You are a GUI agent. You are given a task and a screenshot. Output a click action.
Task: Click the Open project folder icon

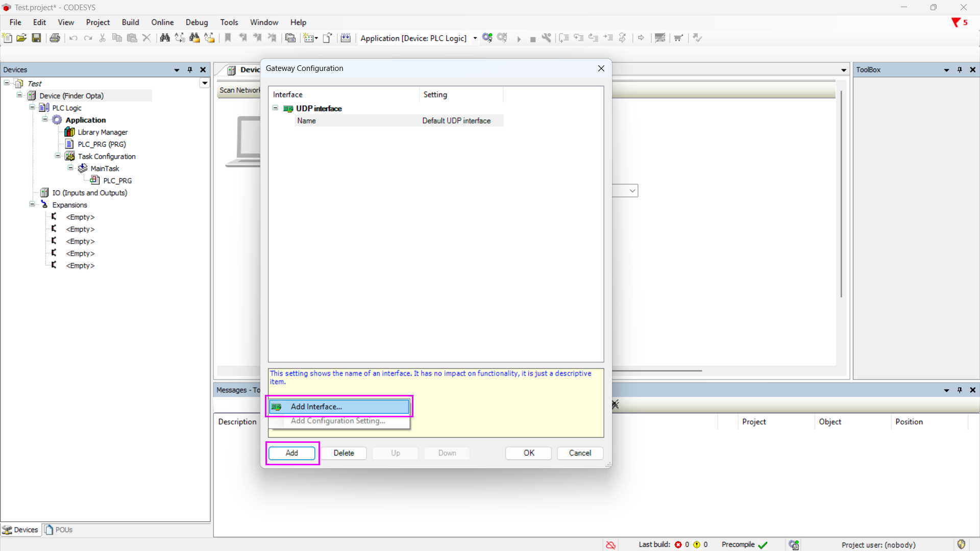(x=21, y=38)
